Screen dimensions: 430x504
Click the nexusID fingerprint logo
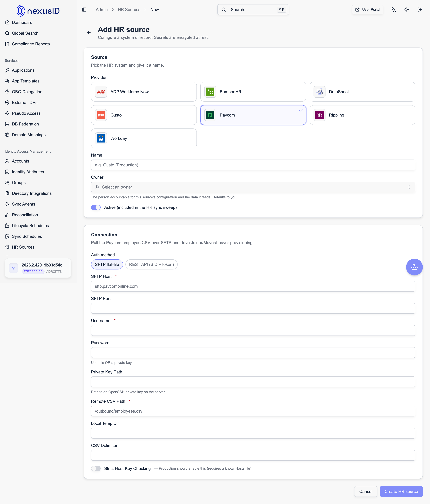point(21,11)
